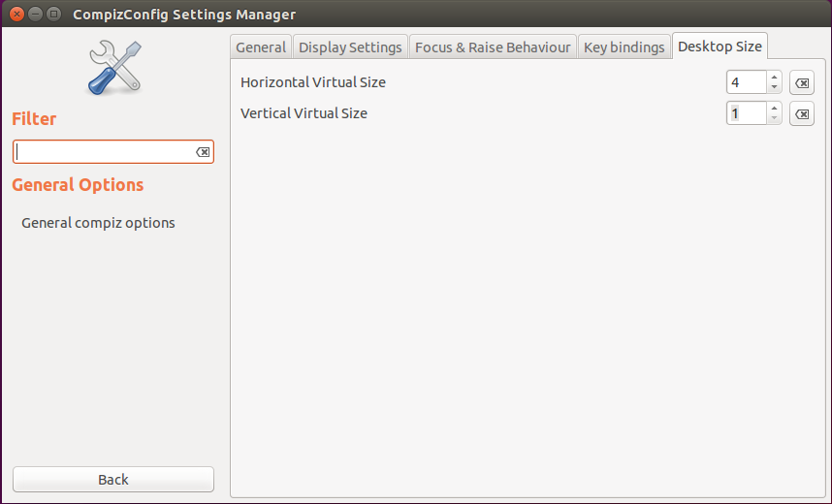This screenshot has height=504, width=832.
Task: Decrease Vertical Virtual Size value
Action: pyautogui.click(x=774, y=119)
